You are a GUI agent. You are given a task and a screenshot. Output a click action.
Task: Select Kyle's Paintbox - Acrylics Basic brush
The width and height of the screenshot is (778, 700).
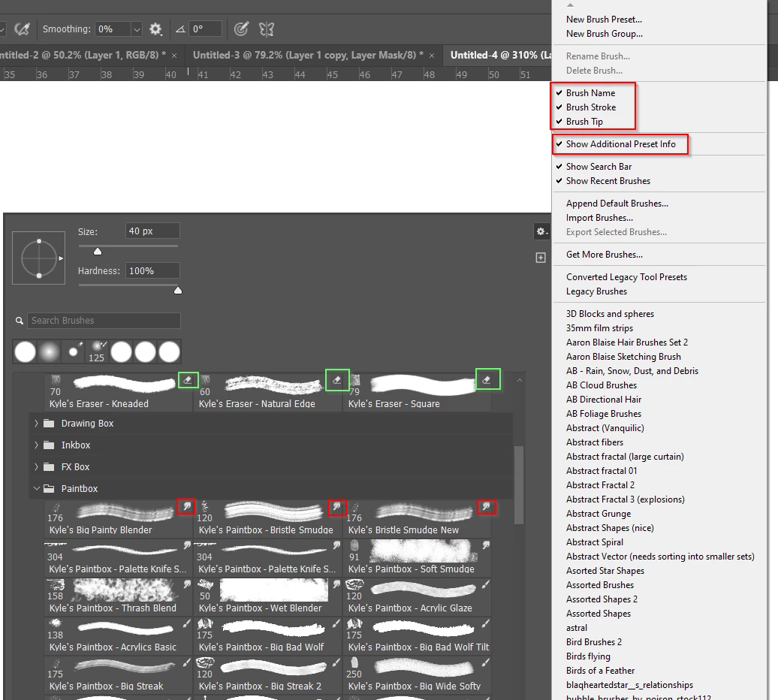click(x=118, y=636)
